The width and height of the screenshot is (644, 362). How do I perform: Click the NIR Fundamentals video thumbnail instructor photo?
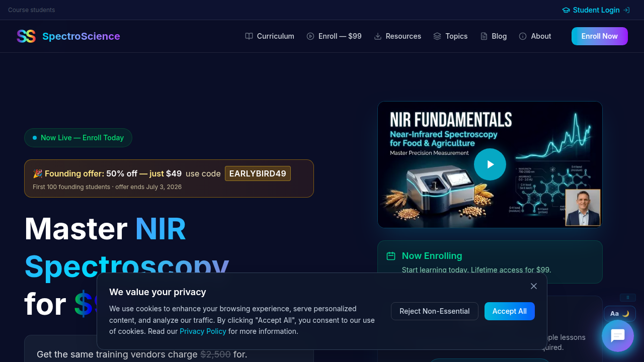tap(583, 207)
